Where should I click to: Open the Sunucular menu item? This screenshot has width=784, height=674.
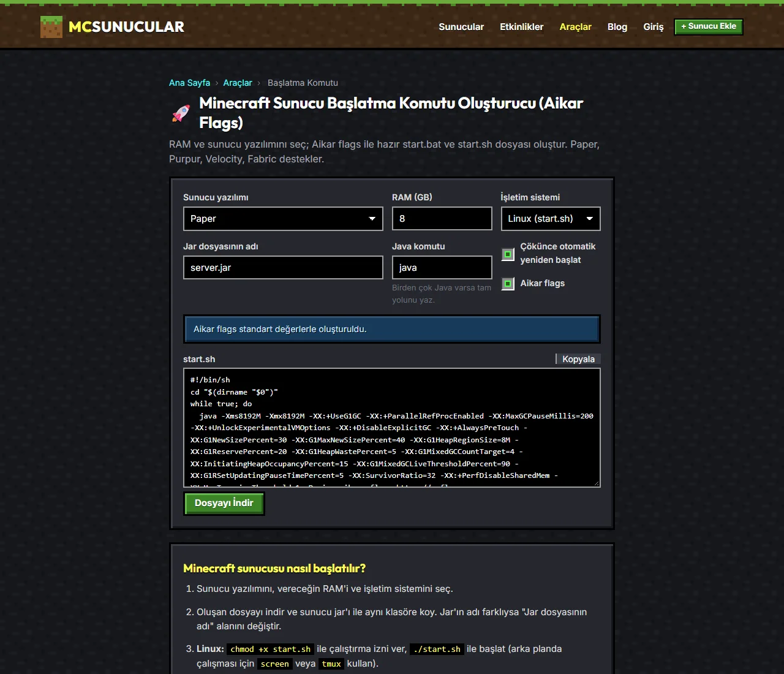point(461,27)
